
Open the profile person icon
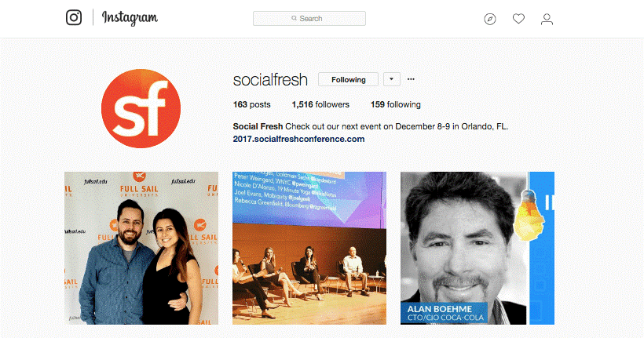click(x=547, y=19)
